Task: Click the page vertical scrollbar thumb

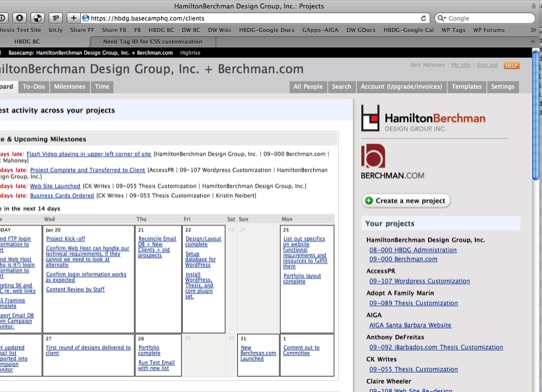Action: click(x=536, y=116)
